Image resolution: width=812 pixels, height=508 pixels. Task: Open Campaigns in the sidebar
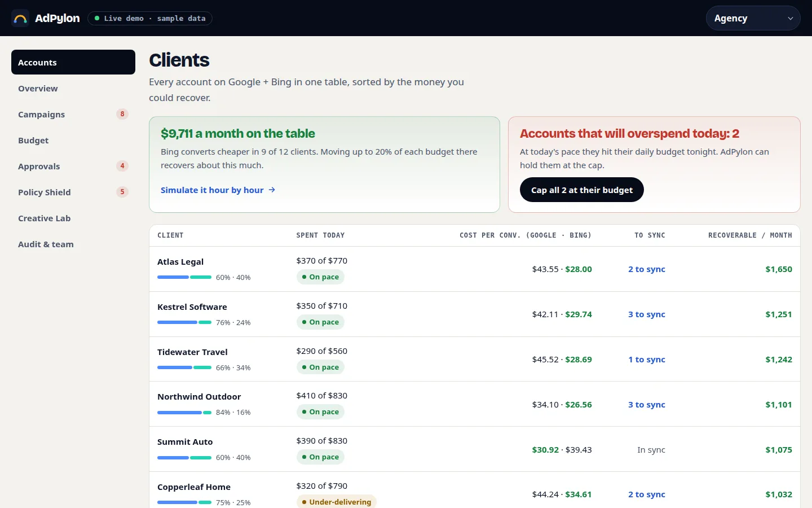coord(73,114)
